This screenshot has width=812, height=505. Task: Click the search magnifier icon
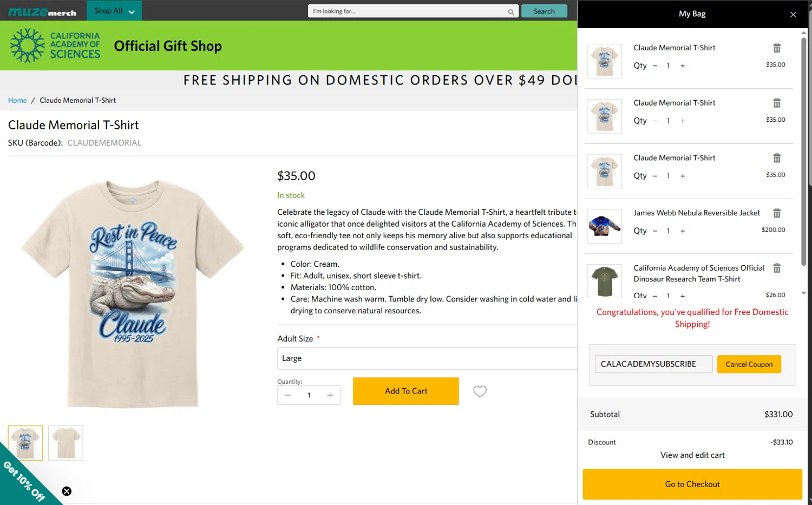point(510,11)
